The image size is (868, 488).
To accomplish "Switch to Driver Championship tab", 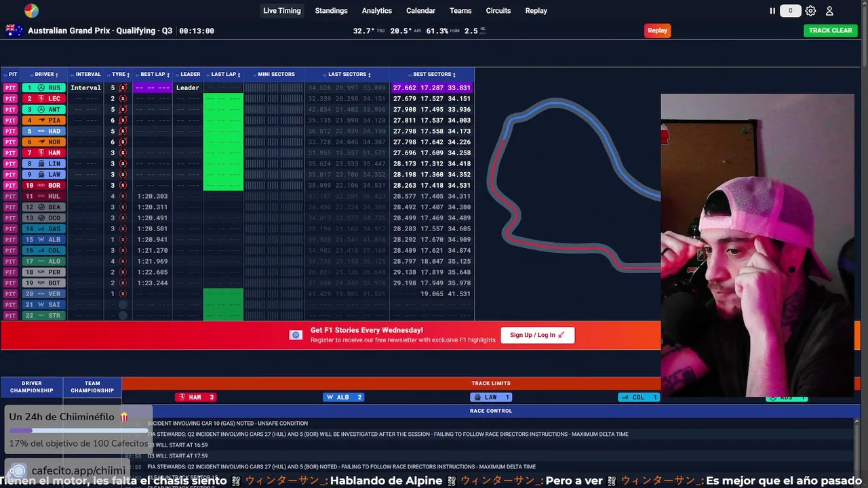I will point(32,387).
